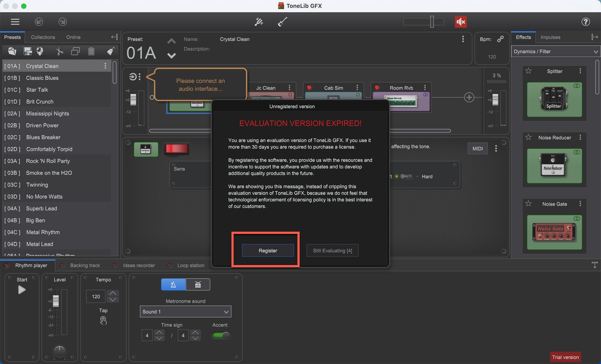The height and width of the screenshot is (364, 601).
Task: Toggle Rhythm player record indicator
Action: click(7, 265)
